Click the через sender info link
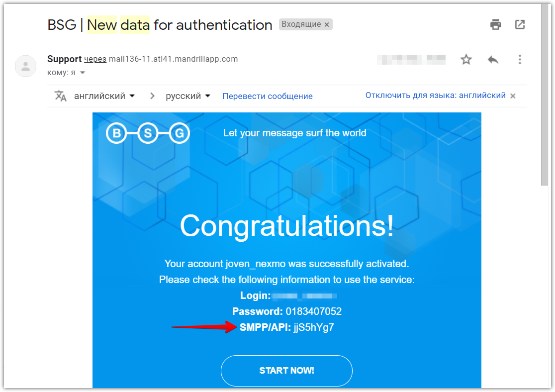The width and height of the screenshot is (555, 392). 95,59
